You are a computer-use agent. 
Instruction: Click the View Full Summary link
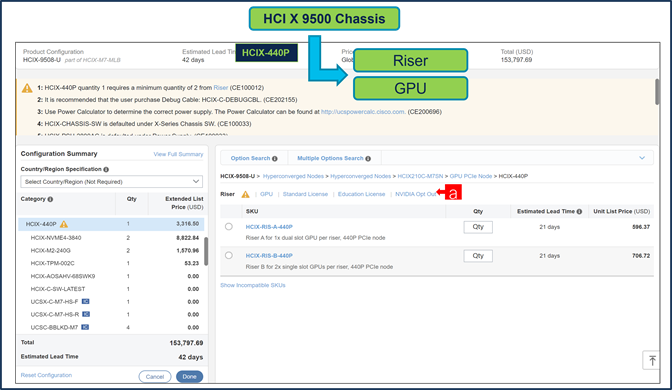(178, 154)
